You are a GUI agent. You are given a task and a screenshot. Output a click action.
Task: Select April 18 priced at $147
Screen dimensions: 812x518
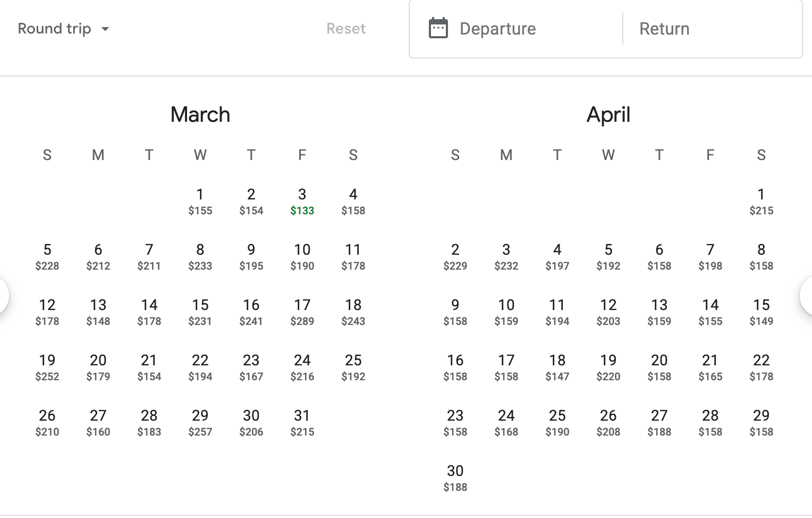pyautogui.click(x=557, y=367)
